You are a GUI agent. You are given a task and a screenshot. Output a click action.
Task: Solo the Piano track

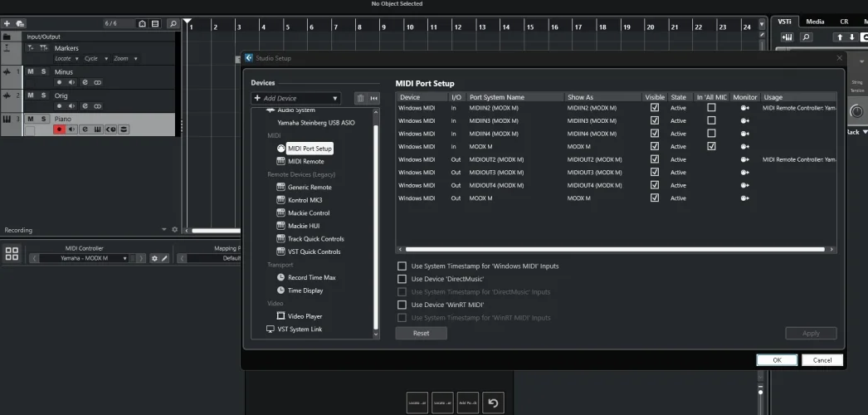coord(43,119)
